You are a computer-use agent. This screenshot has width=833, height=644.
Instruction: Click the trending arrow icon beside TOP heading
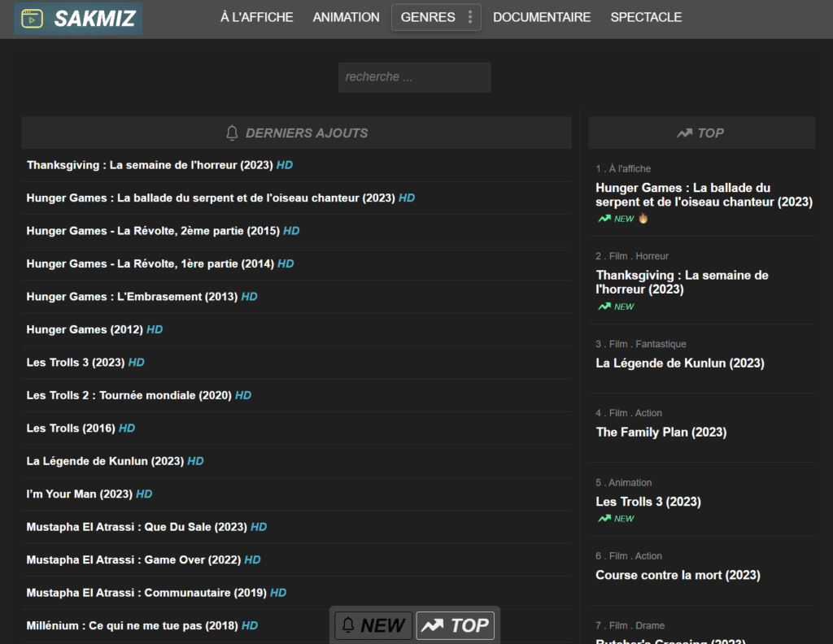pyautogui.click(x=684, y=133)
